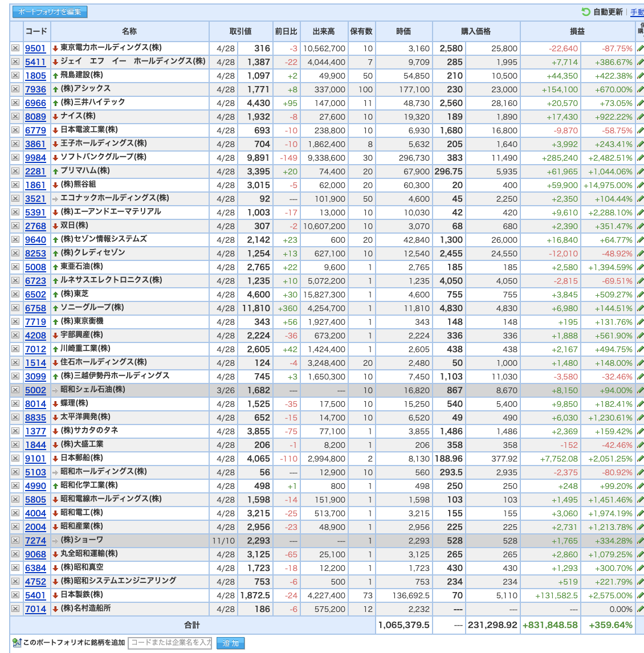This screenshot has width=644, height=653.
Task: Click the X icon on the 7274 ショーワ row
Action: 15,541
